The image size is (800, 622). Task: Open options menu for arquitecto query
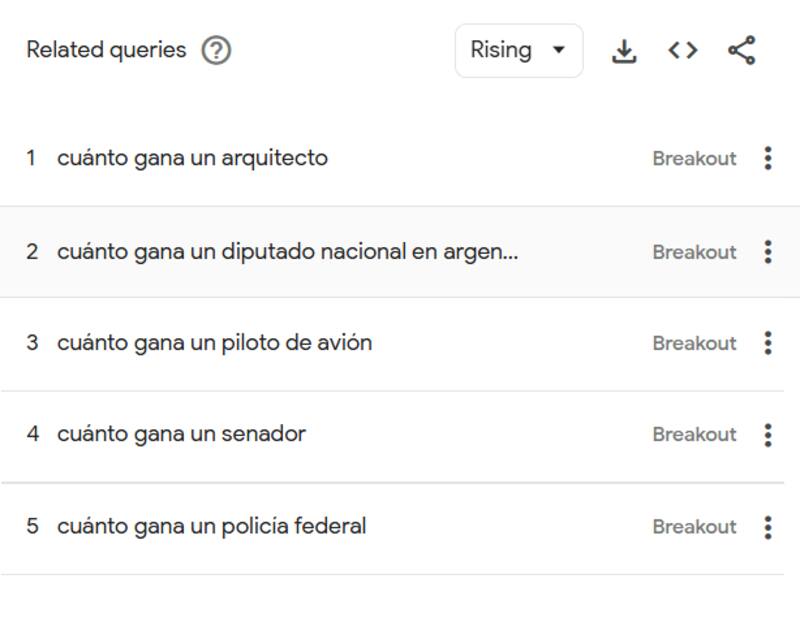(x=767, y=158)
